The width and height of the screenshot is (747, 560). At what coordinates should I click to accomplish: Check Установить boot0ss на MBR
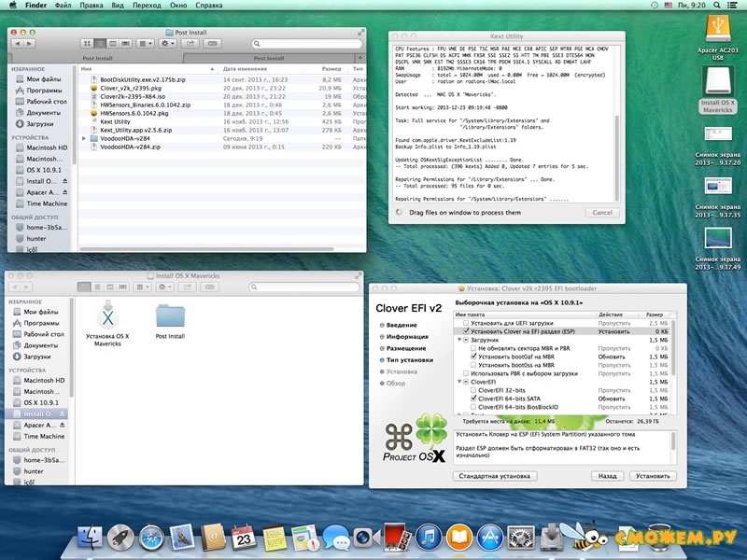point(473,365)
